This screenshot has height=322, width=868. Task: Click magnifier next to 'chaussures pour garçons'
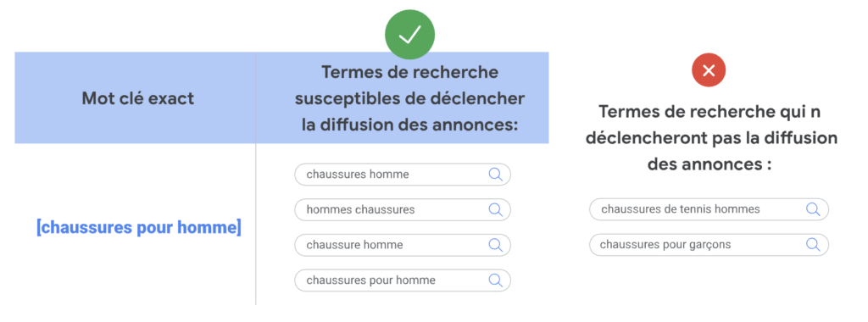click(x=813, y=245)
